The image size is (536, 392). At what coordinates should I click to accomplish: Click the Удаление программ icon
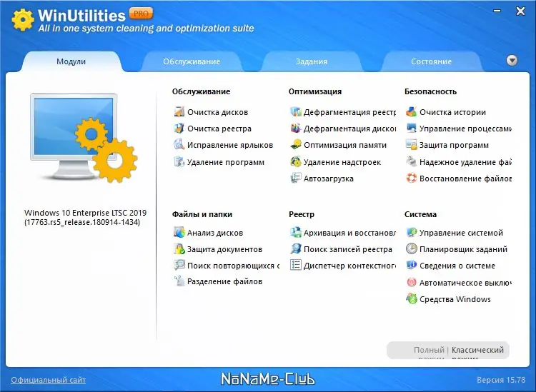tap(179, 161)
